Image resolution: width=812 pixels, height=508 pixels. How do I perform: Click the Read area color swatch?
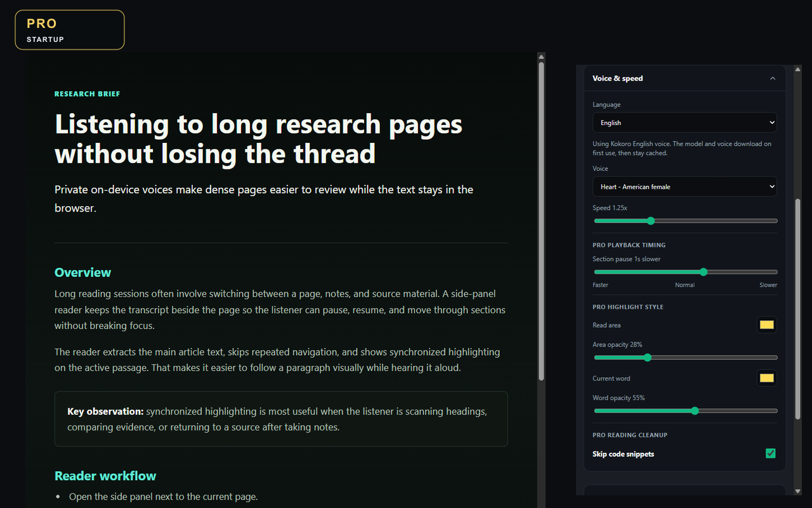pos(766,325)
